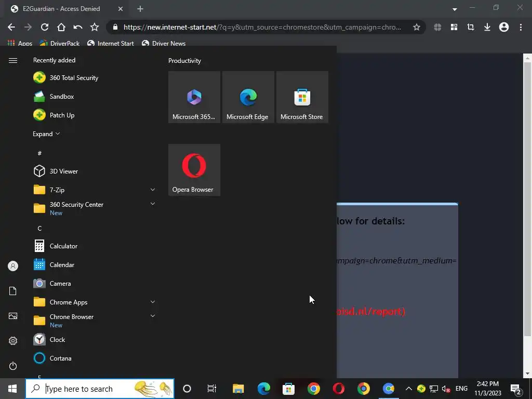Open the Driver News bookmark

tap(164, 43)
